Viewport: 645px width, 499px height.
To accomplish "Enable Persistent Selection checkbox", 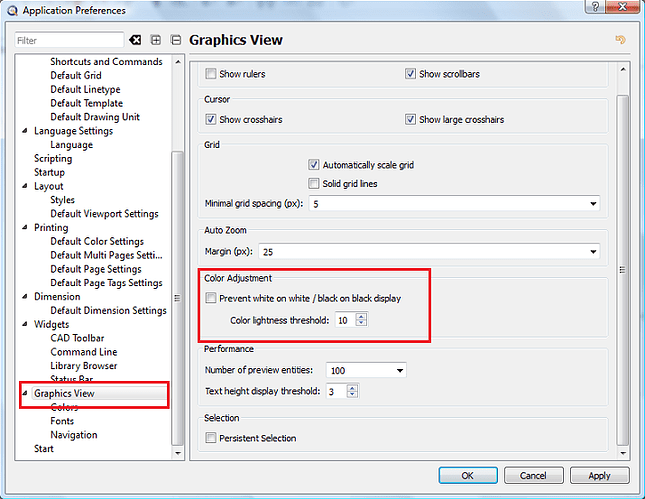I will [x=211, y=438].
